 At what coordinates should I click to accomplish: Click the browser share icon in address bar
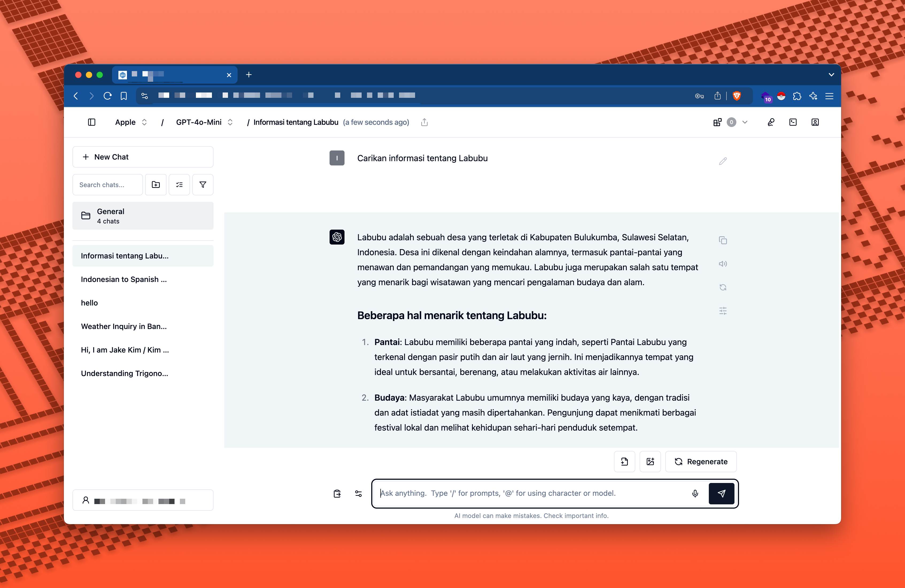[718, 96]
